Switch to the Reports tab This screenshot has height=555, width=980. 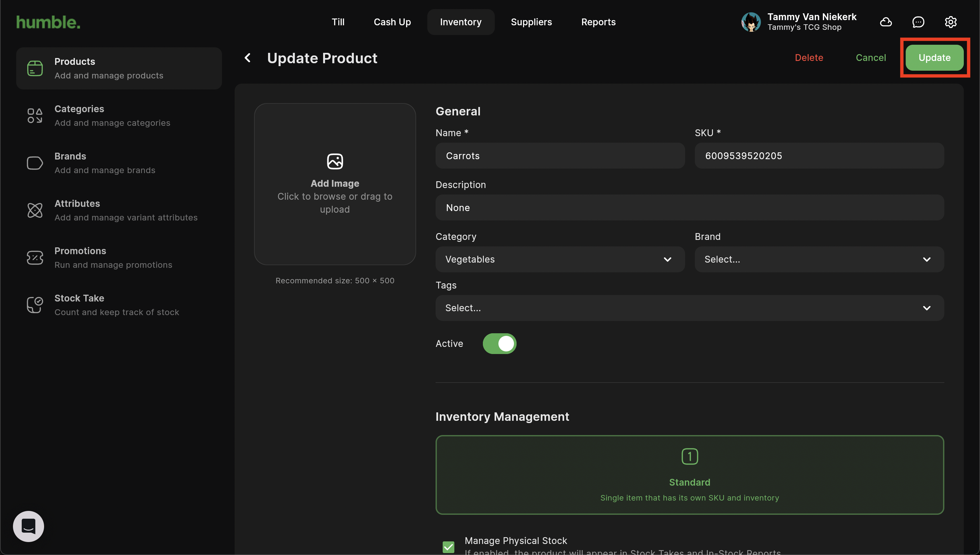(598, 22)
